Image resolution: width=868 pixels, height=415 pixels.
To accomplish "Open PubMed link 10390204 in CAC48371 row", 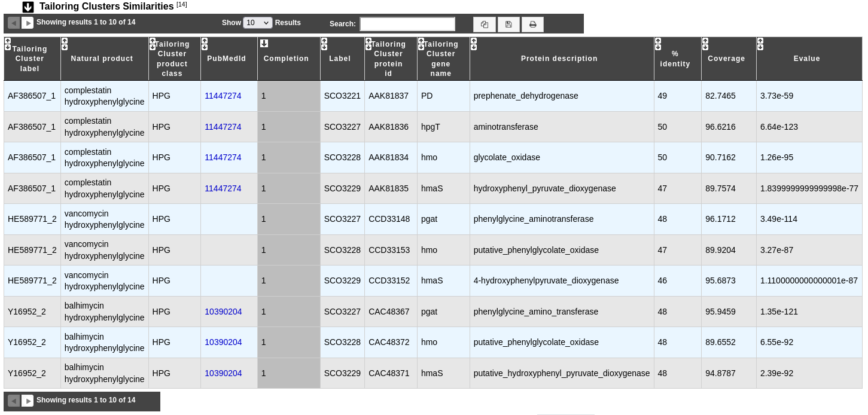I will [223, 373].
